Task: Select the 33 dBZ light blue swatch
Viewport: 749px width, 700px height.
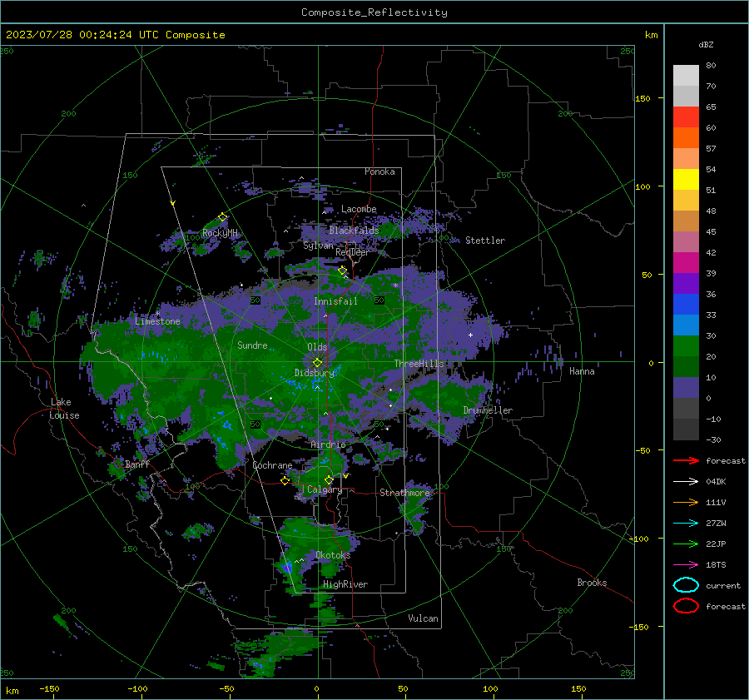Action: [686, 325]
